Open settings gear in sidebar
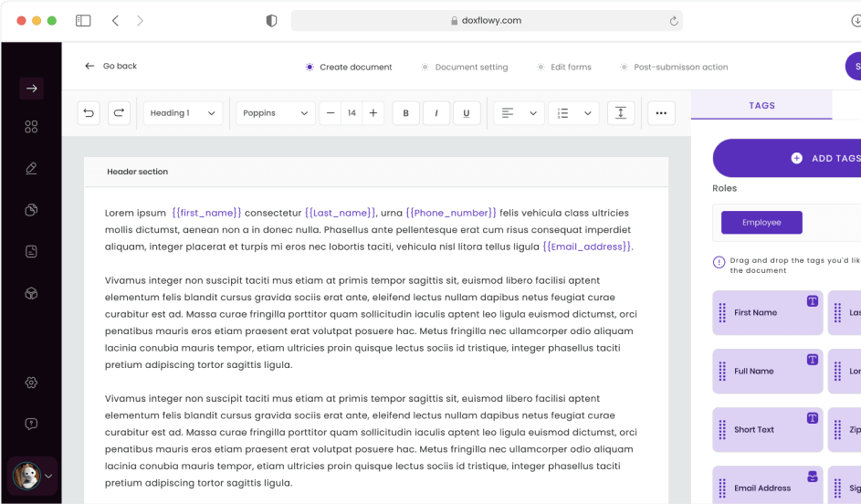 point(31,383)
